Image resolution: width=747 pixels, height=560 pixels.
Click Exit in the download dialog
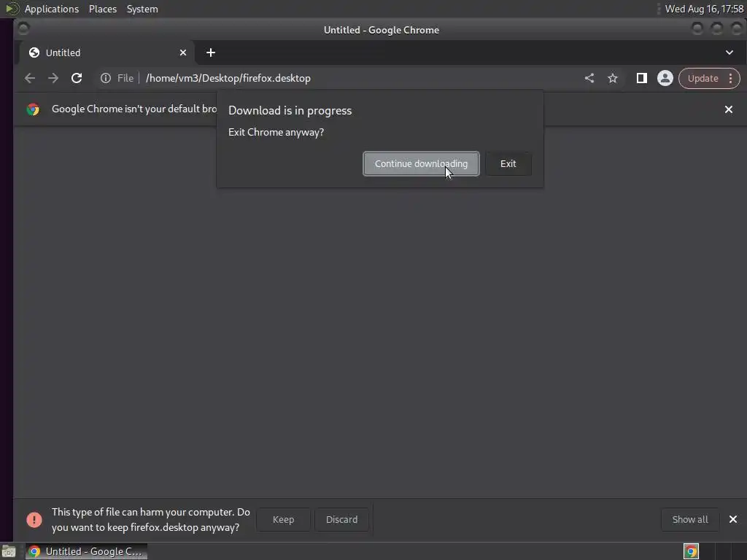508,164
